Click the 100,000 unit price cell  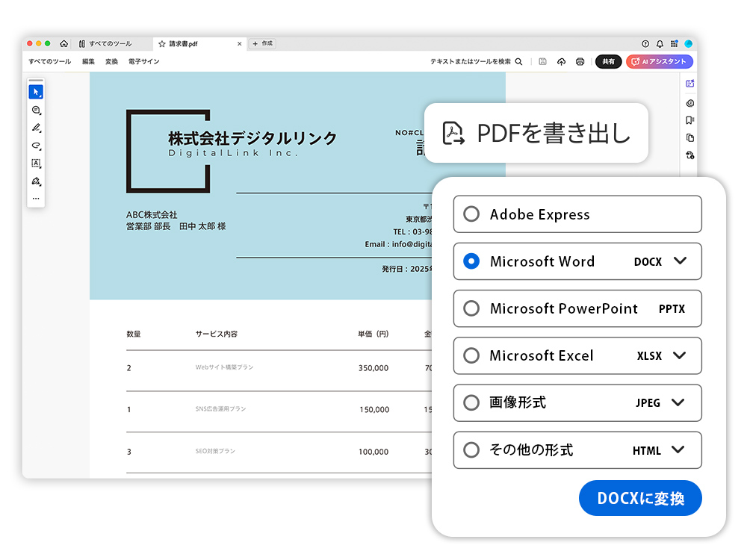pyautogui.click(x=373, y=452)
